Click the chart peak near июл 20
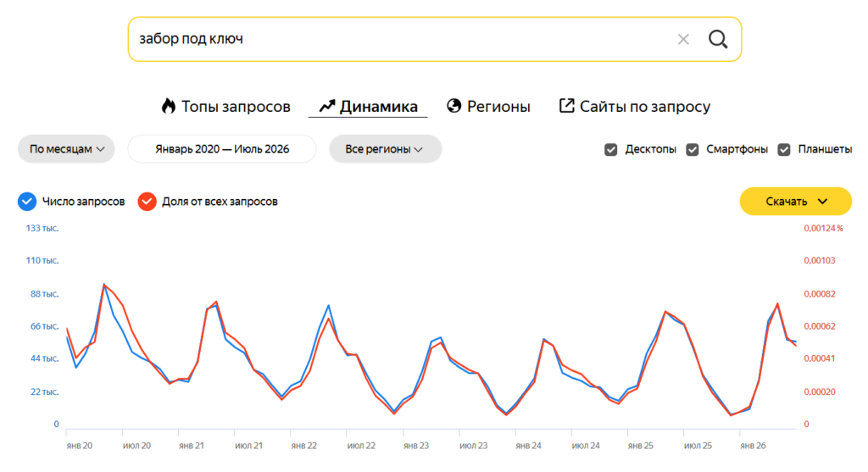The image size is (868, 472). point(104,285)
